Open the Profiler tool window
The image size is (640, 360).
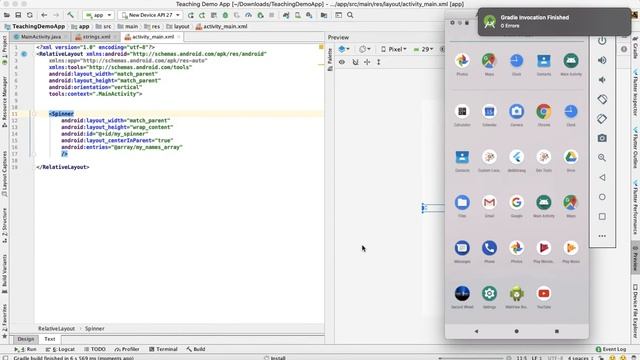click(x=127, y=349)
